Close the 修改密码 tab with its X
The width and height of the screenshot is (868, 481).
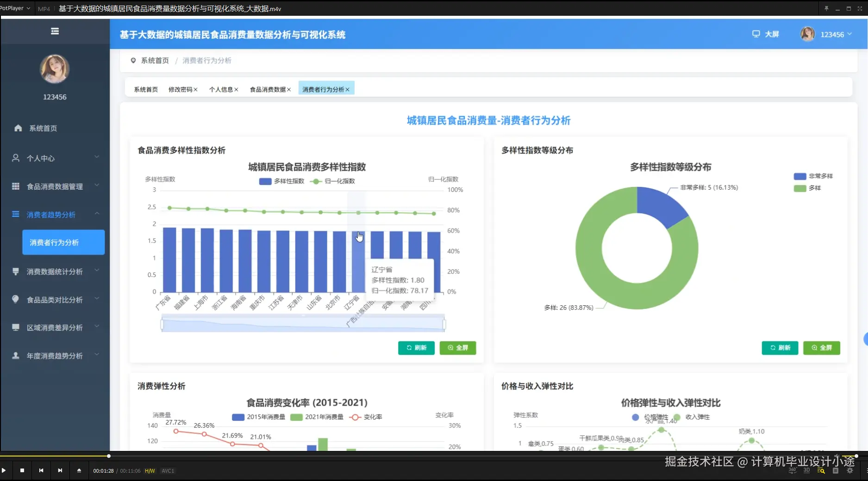tap(196, 89)
